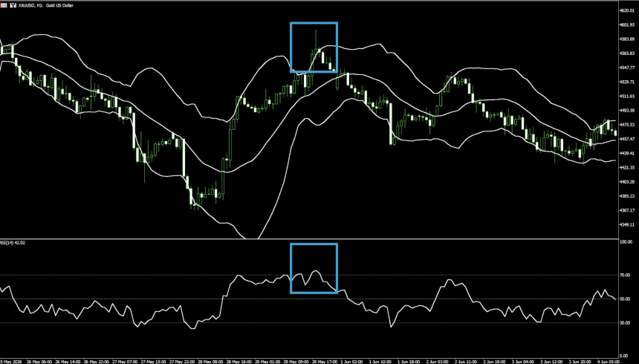The height and width of the screenshot is (364, 639).
Task: Click the 4583.89 price scale label
Action: coord(627,39)
